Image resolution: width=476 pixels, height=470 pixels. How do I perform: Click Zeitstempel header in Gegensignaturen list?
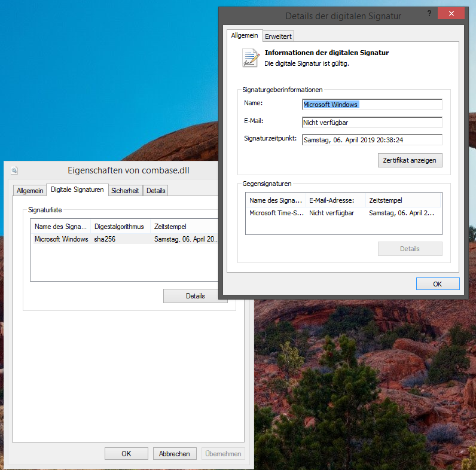[x=403, y=200]
